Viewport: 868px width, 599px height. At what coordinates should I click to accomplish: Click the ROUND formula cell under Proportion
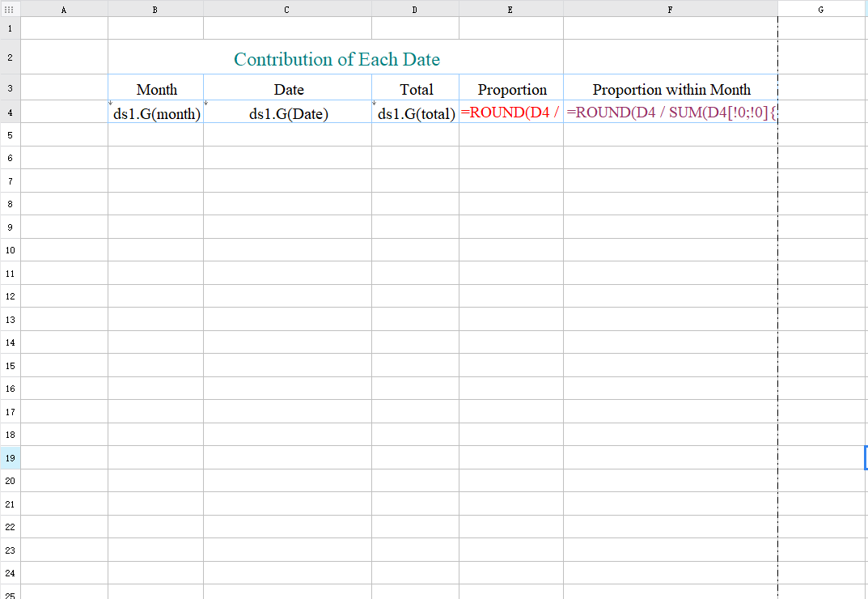(x=510, y=113)
